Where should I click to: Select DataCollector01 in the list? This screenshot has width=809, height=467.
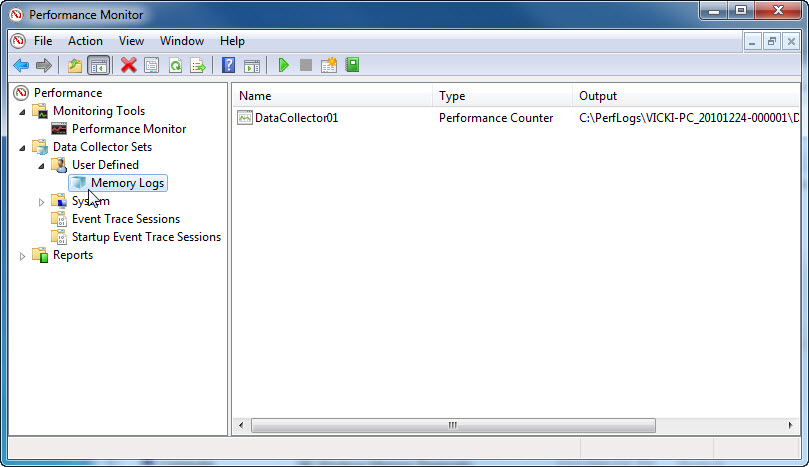click(296, 118)
